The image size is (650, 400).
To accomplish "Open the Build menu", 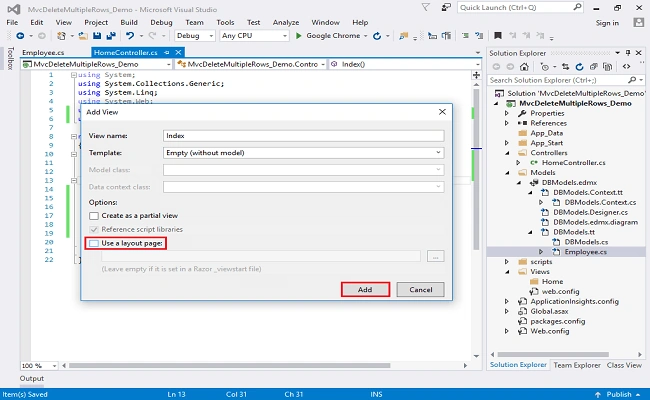I will pos(129,22).
